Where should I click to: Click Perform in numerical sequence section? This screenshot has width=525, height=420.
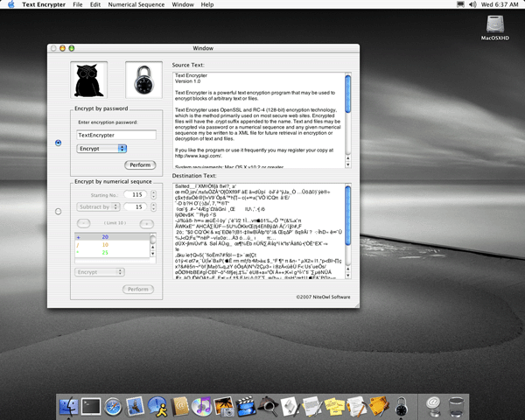(x=138, y=289)
